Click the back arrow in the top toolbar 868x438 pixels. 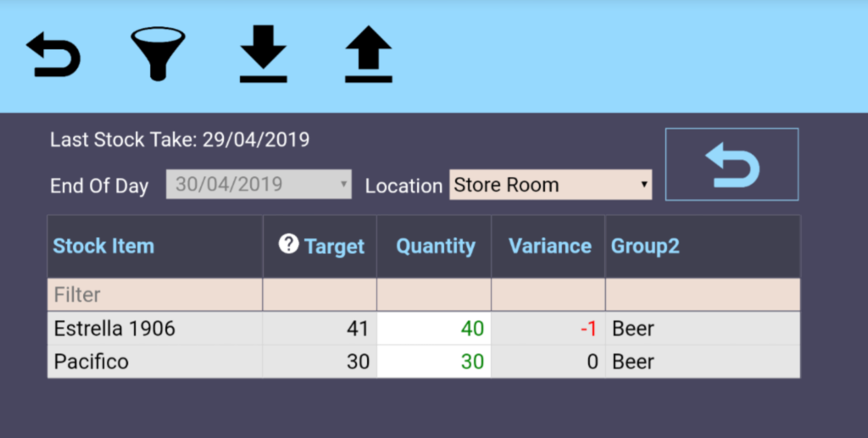[x=53, y=55]
